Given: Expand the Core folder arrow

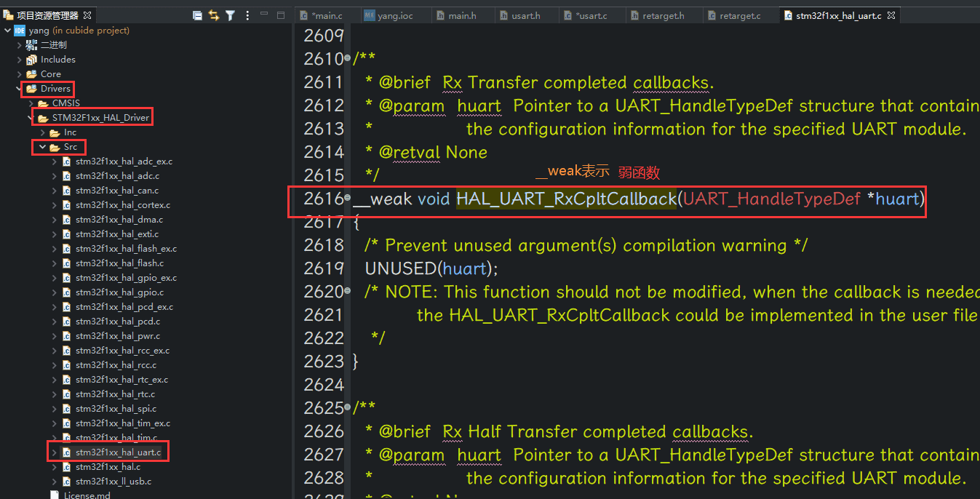Looking at the screenshot, I should [x=20, y=74].
